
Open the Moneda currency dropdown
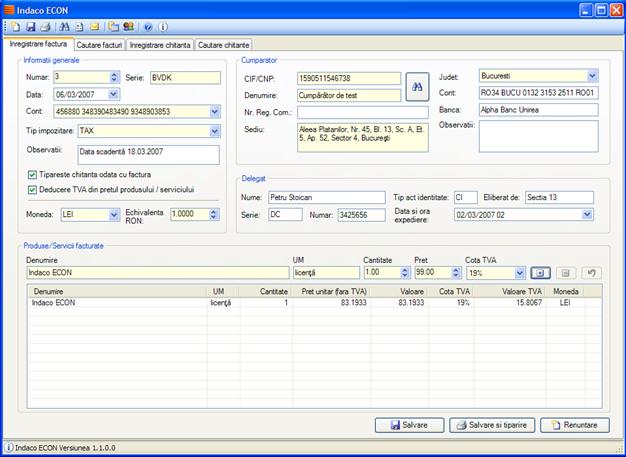pos(114,215)
